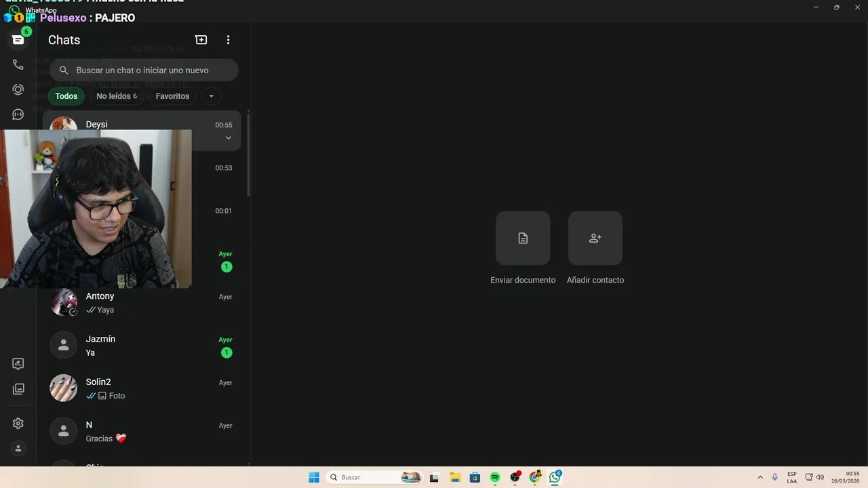Viewport: 868px width, 488px height.
Task: Focus the 'Buscar un chat' search field
Action: [144, 70]
